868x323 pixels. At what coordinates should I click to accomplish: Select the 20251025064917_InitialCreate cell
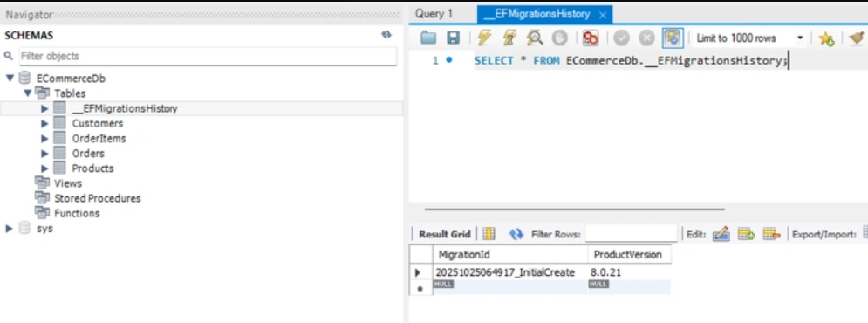coord(509,272)
